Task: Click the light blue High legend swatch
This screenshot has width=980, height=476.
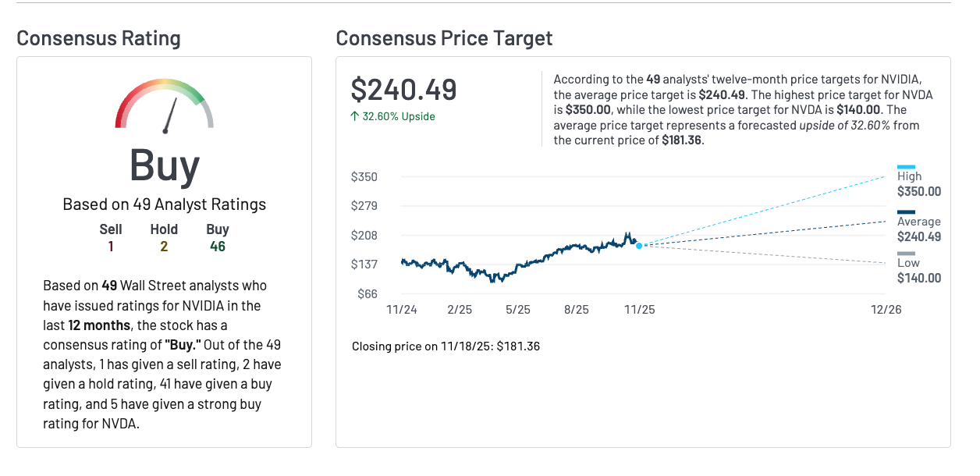Action: [906, 166]
